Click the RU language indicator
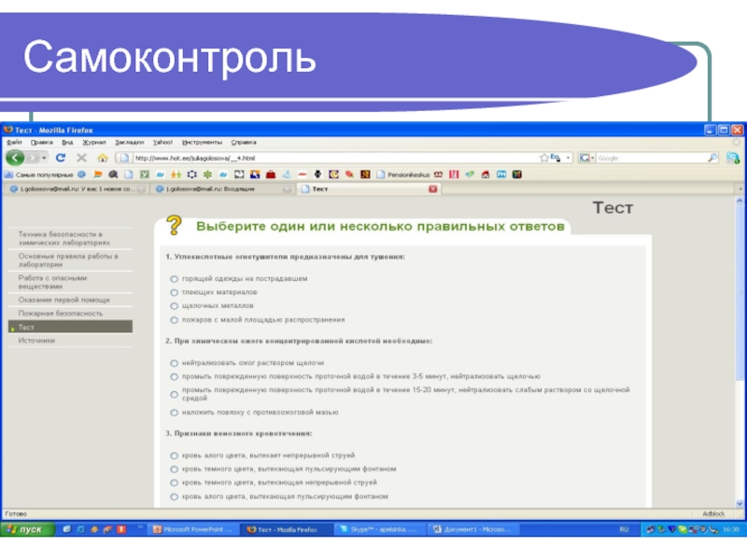This screenshot has height=560, width=747. tap(624, 529)
